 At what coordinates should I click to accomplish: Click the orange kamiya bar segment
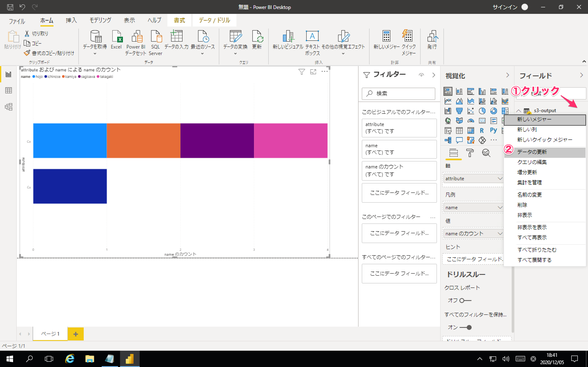tap(143, 140)
